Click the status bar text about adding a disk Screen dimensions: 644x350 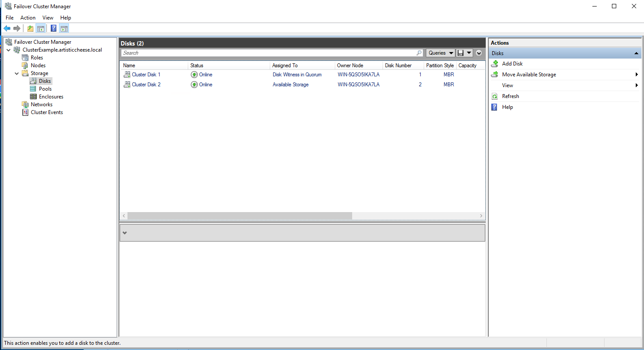(62, 343)
